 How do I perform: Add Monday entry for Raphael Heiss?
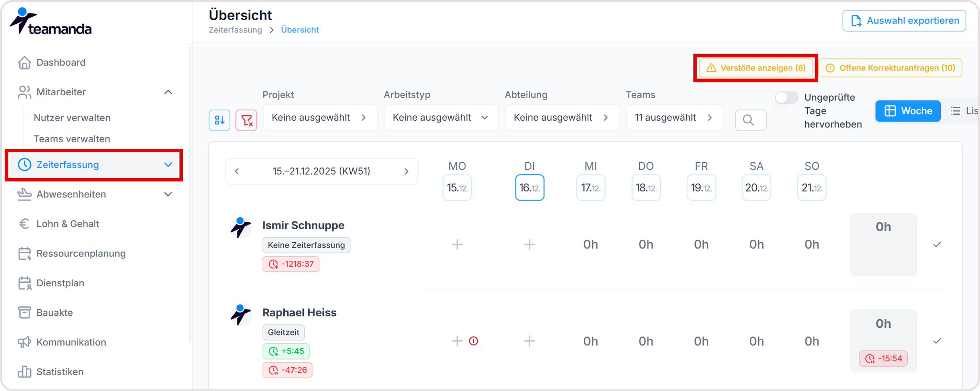[457, 341]
